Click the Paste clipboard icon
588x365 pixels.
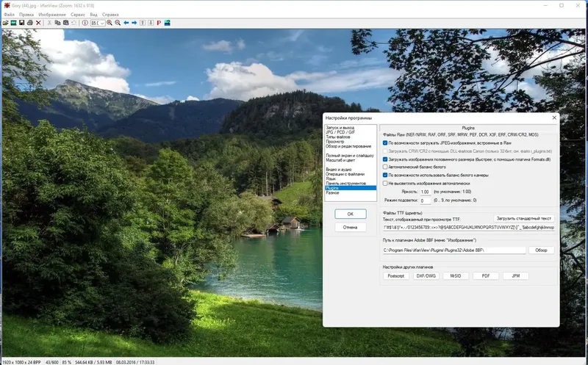click(x=65, y=23)
